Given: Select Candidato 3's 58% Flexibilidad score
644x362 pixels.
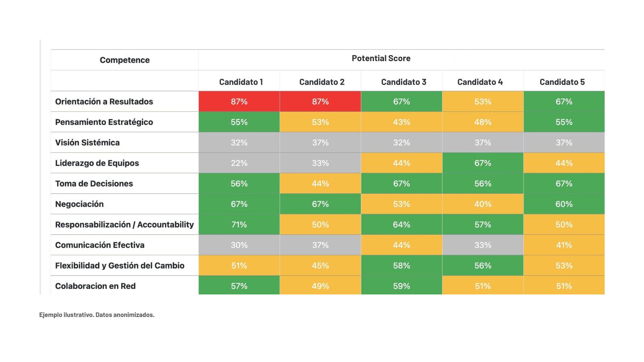Looking at the screenshot, I should (401, 266).
